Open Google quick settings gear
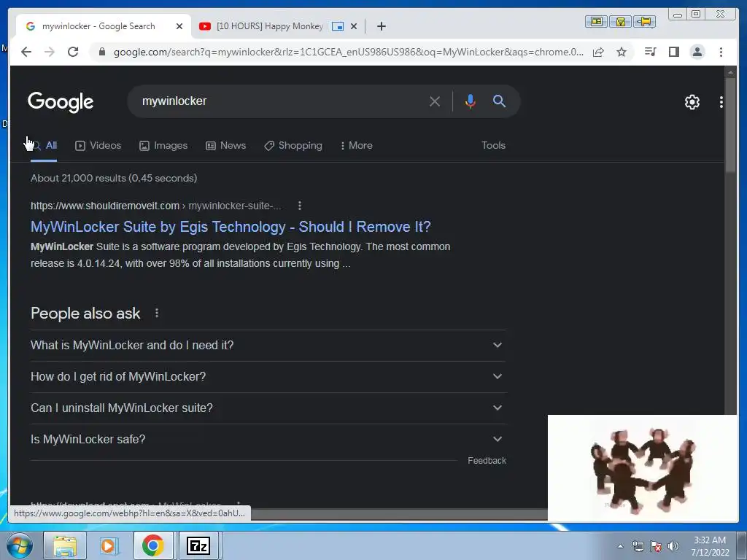747x560 pixels. click(692, 102)
